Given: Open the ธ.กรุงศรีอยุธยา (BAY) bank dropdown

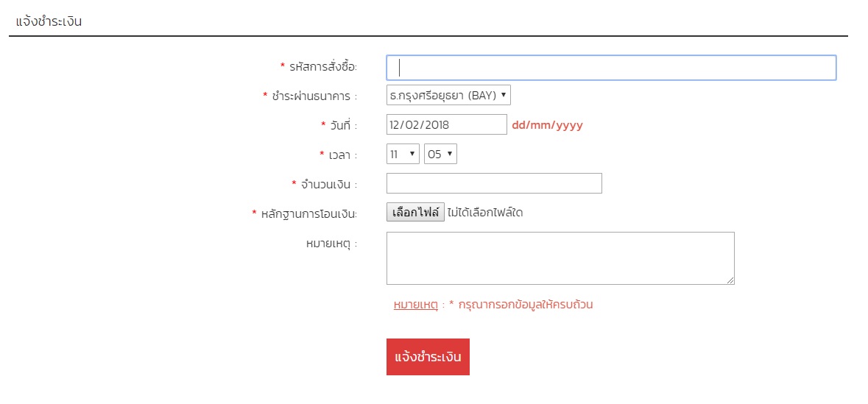Looking at the screenshot, I should click(x=448, y=95).
